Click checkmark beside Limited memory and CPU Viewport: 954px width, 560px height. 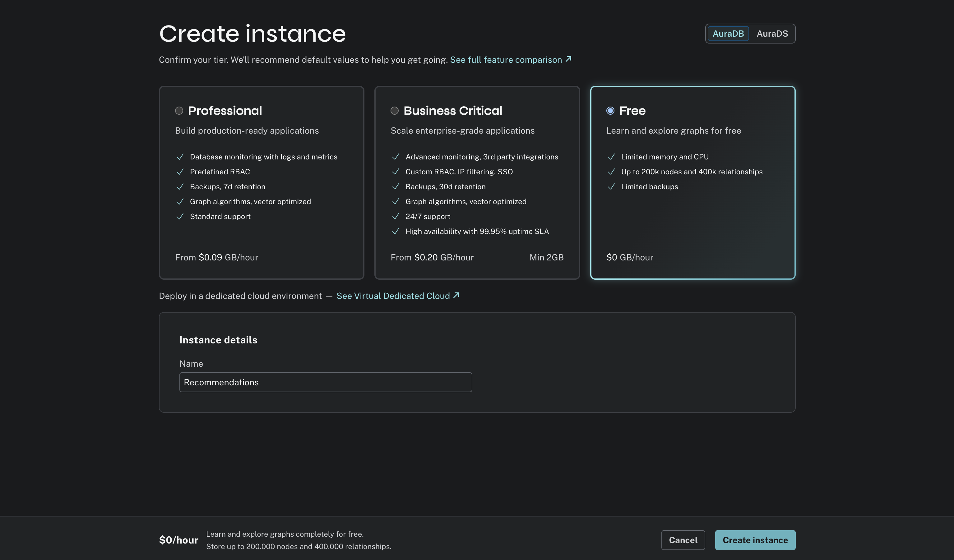[611, 157]
